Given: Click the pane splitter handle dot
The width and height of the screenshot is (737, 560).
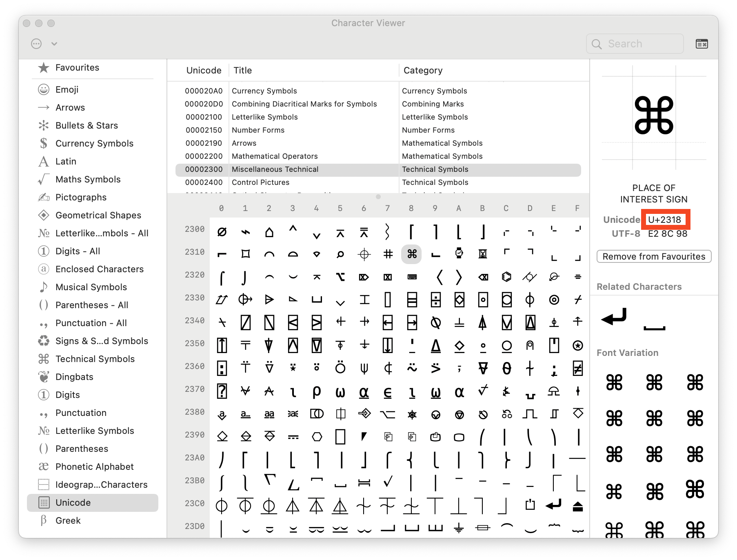Looking at the screenshot, I should coord(378,197).
